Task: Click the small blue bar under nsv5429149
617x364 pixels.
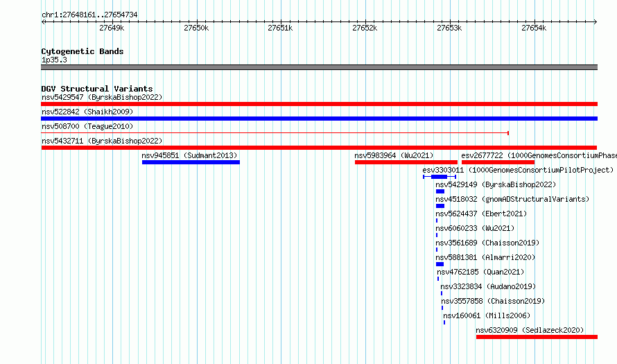Action: click(x=440, y=191)
